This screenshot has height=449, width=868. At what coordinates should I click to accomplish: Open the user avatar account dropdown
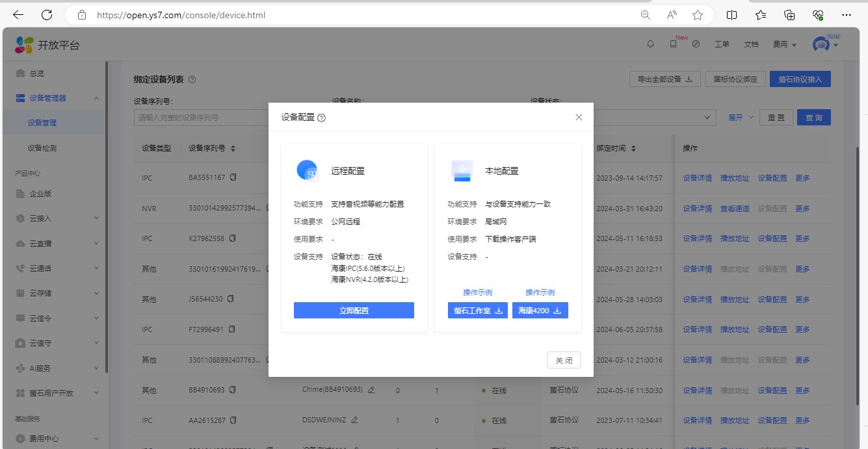(x=825, y=44)
